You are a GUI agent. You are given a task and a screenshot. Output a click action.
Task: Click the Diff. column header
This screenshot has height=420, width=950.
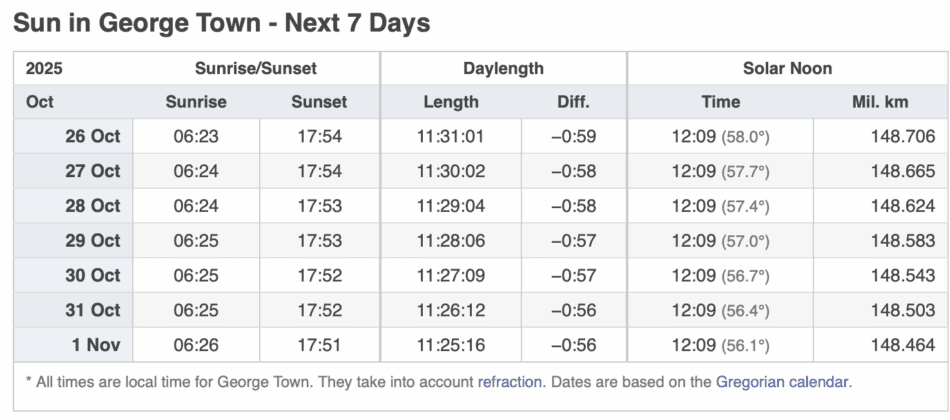pos(573,102)
